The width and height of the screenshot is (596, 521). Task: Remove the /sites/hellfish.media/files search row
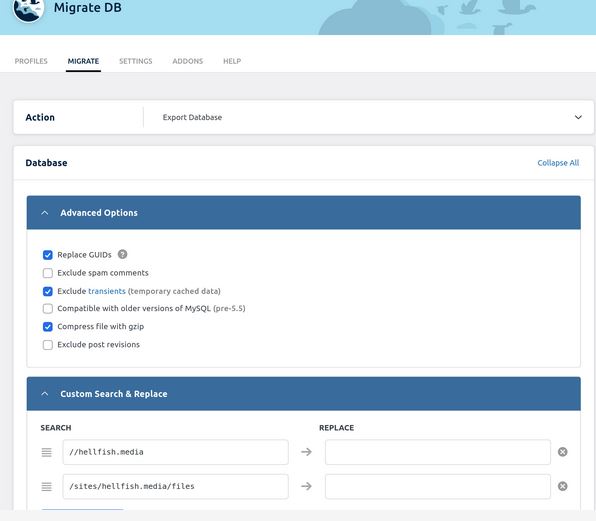tap(563, 486)
